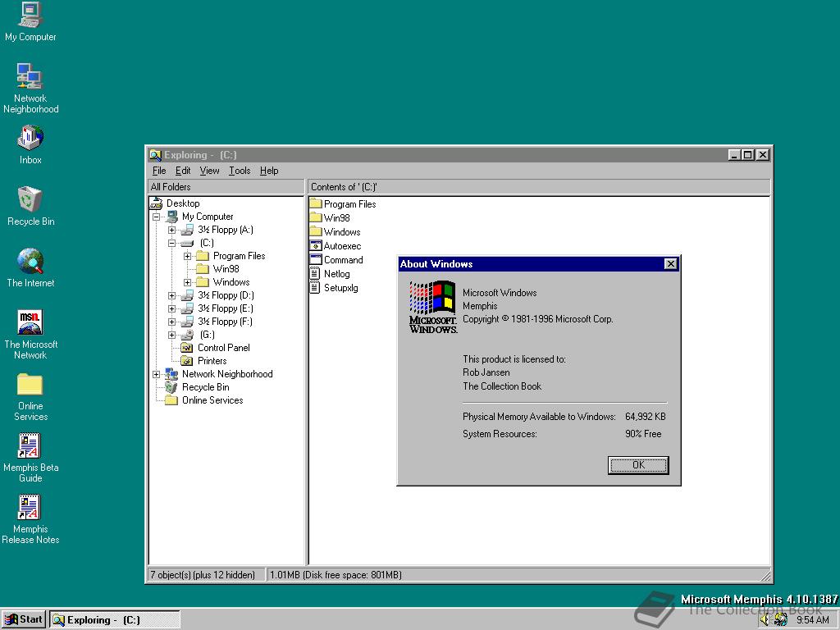Click the Memphis Release Notes icon
This screenshot has height=630, width=840.
30,508
